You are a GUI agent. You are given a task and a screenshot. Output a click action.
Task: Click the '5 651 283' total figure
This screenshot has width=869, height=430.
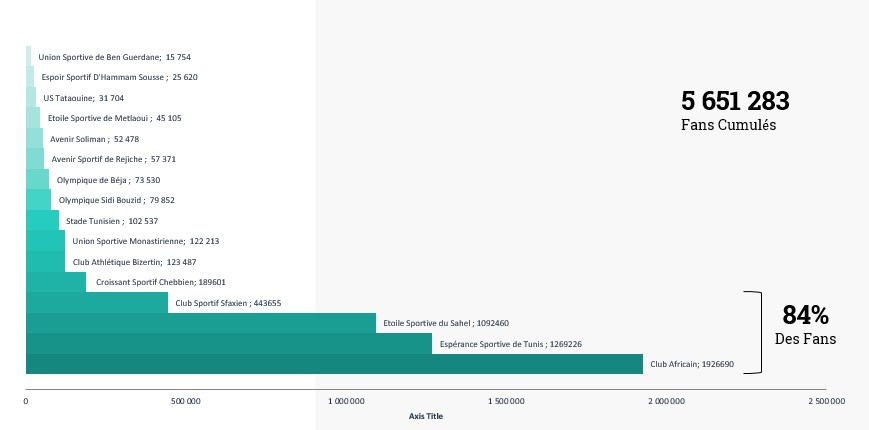point(735,101)
